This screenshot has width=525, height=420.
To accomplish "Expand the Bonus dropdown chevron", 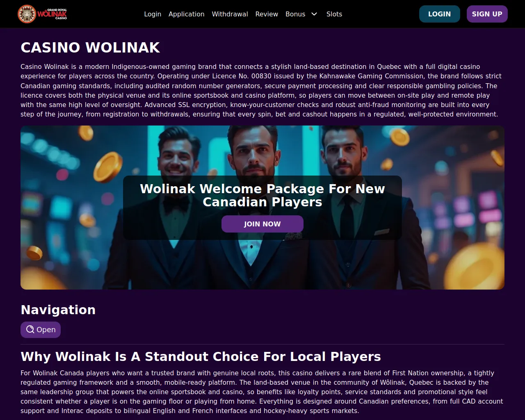I will coord(314,14).
